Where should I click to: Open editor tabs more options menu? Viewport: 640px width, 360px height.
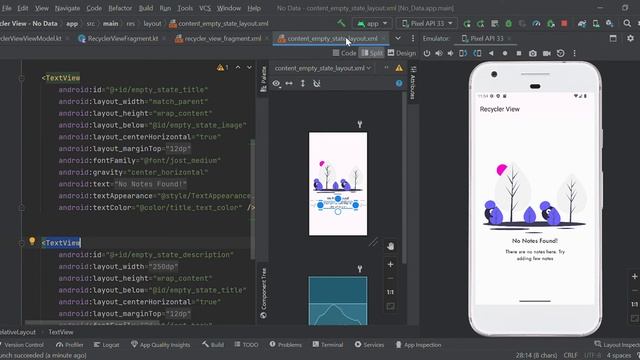[x=413, y=38]
